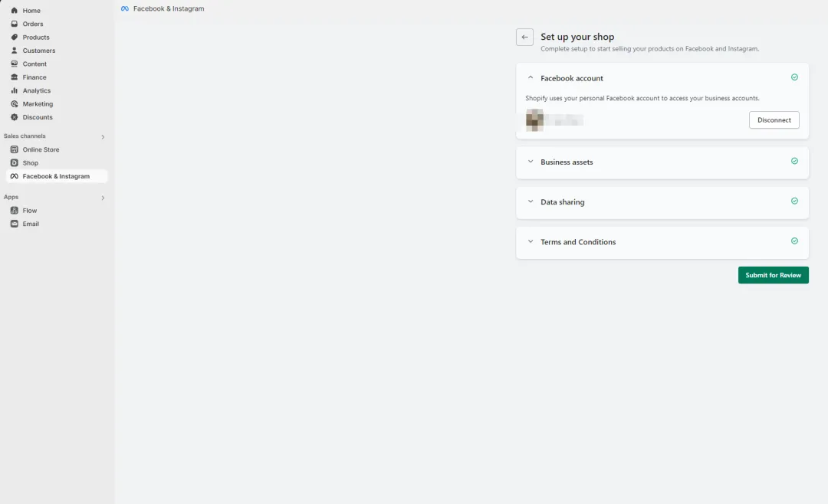Disconnect the Facebook account
828x504 pixels.
pyautogui.click(x=774, y=119)
